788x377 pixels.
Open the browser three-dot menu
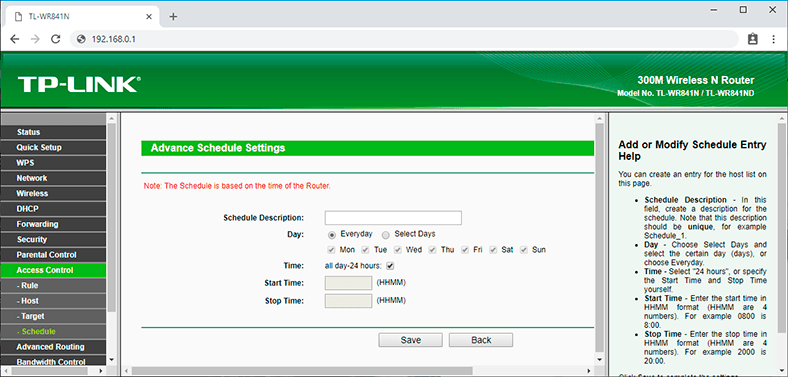pyautogui.click(x=774, y=39)
